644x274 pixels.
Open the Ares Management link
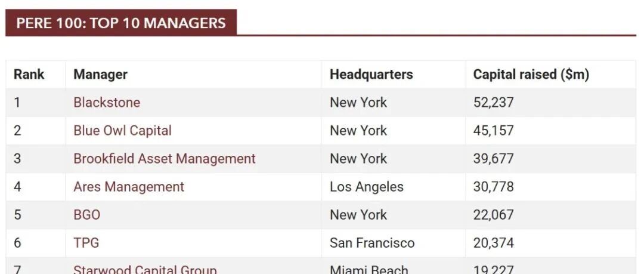[x=129, y=187]
